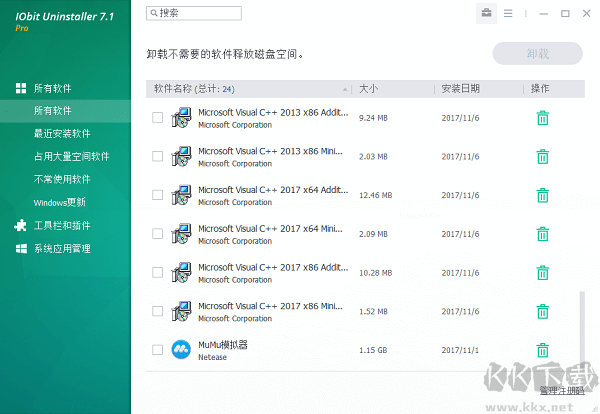Click the 1.52 MB size value
Screen dimensions: 600x414
coord(373,311)
